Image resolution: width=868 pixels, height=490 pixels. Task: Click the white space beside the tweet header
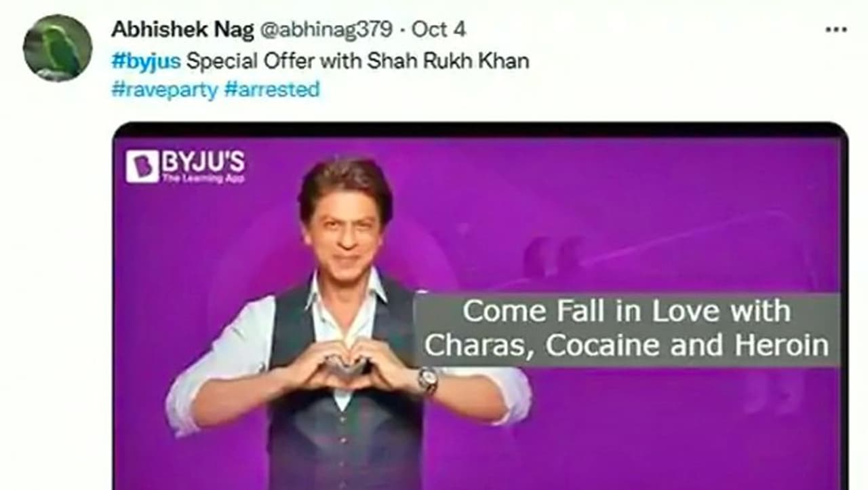point(644,30)
